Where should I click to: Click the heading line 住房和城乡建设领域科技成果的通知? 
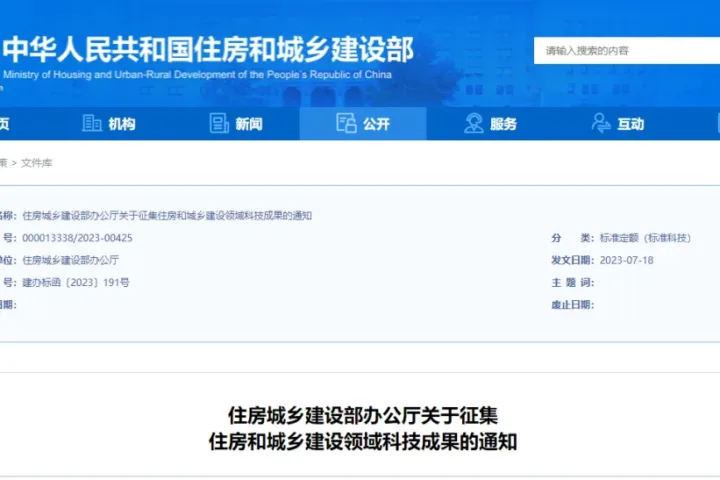[363, 442]
